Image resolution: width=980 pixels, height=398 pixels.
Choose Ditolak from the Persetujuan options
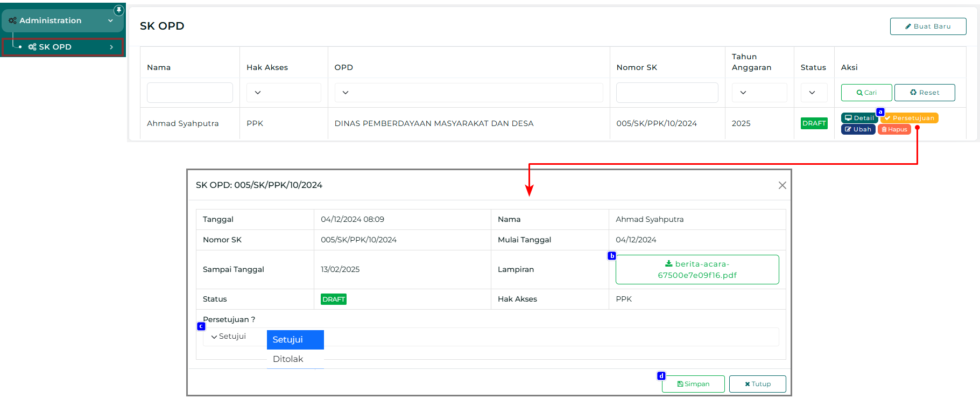point(288,359)
